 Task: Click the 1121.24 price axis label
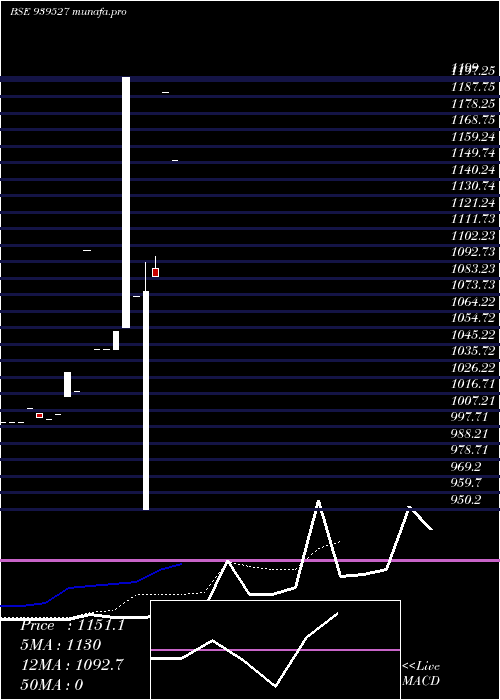473,203
